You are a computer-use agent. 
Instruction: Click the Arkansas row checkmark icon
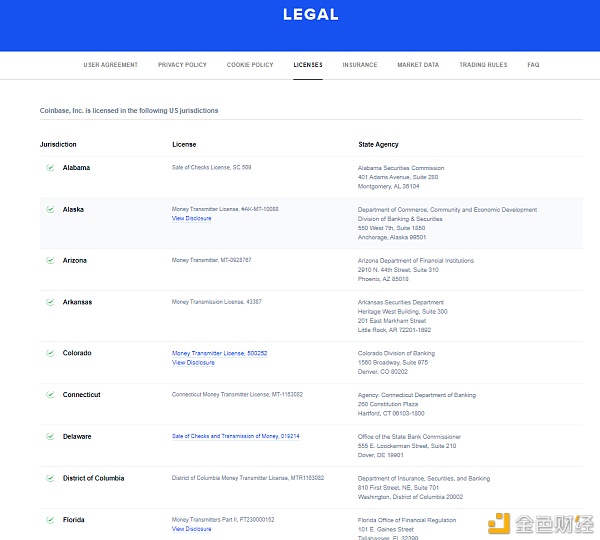[50, 302]
